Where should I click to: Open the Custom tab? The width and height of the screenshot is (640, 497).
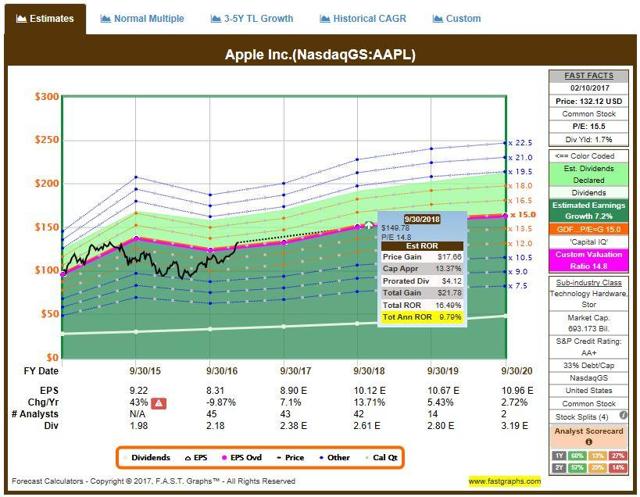[x=457, y=19]
